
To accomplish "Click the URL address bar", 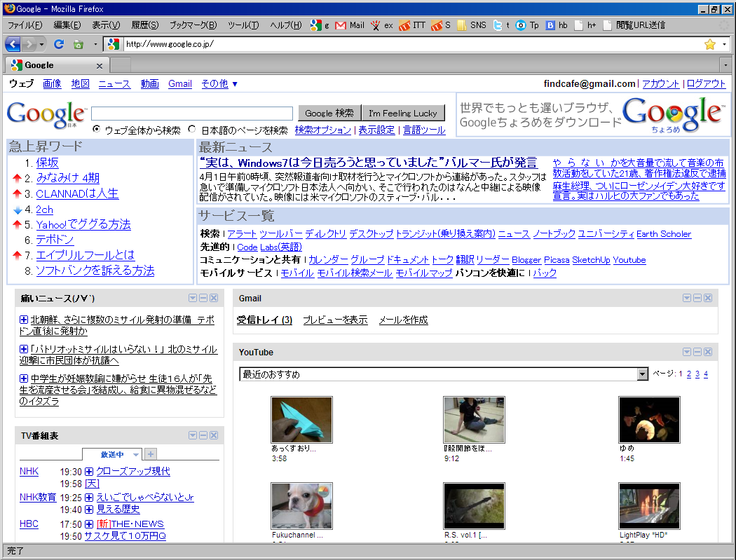I will [x=413, y=44].
